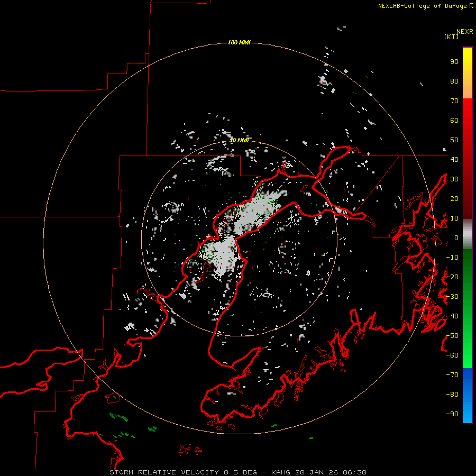Screen dimensions: 476x476
Task: Click the -50 value on the velocity scale
Action: click(x=452, y=336)
